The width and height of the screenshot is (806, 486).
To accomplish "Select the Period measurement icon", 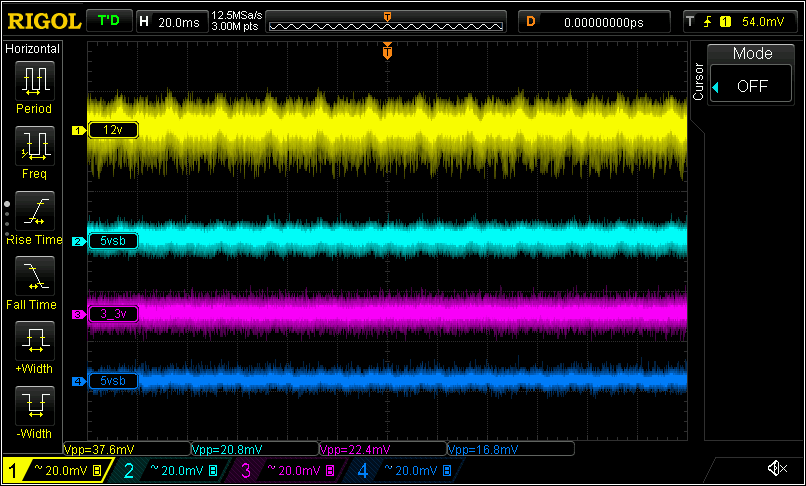I will [34, 81].
